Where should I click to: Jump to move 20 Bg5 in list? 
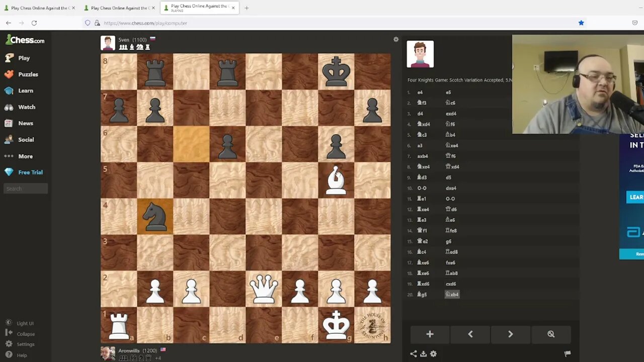pos(422,295)
